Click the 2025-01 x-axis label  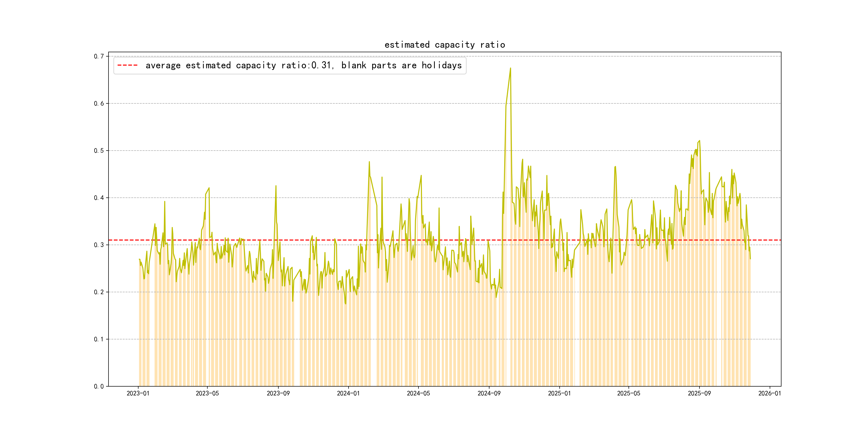pos(559,393)
